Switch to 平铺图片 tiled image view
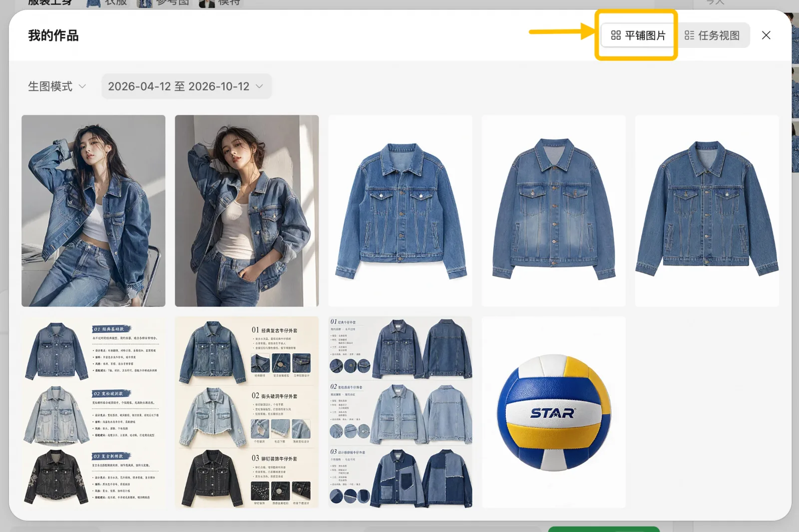The image size is (799, 532). coord(638,35)
